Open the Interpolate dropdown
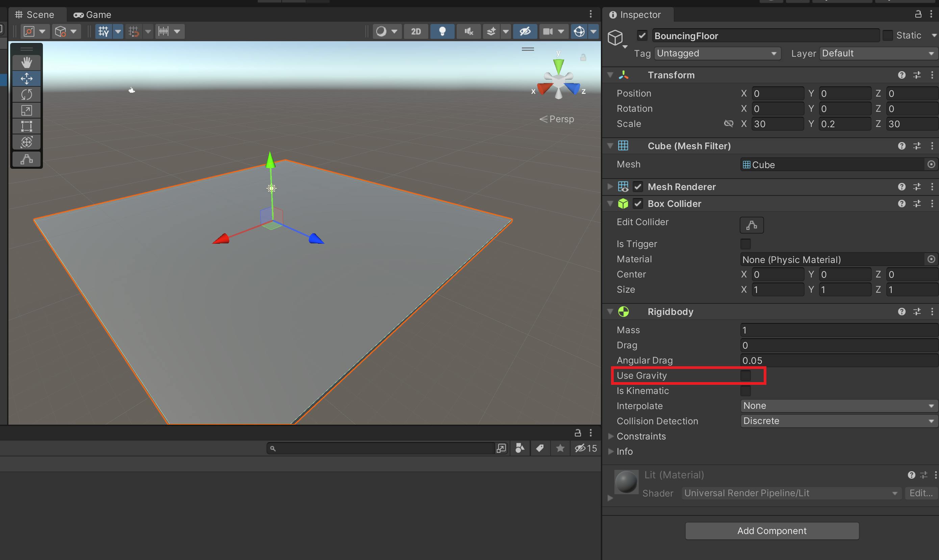939x560 pixels. point(839,406)
